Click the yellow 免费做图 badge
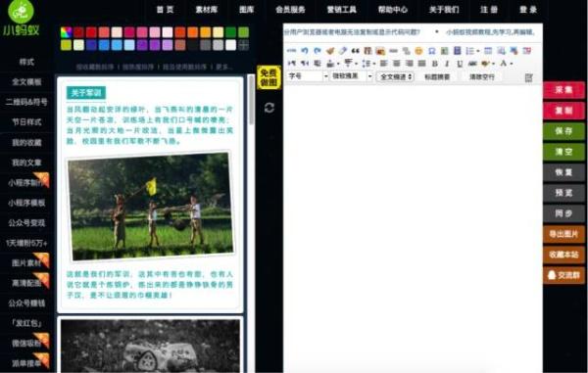The width and height of the screenshot is (588, 373). tap(269, 77)
